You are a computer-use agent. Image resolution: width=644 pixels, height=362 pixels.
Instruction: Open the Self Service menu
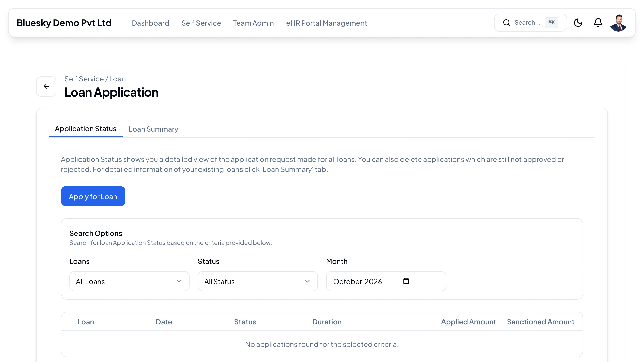click(x=201, y=23)
